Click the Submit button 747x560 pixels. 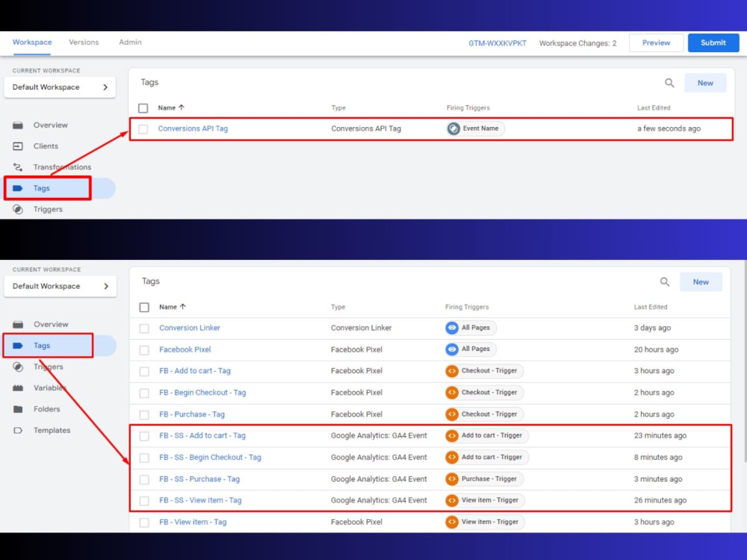pyautogui.click(x=713, y=43)
